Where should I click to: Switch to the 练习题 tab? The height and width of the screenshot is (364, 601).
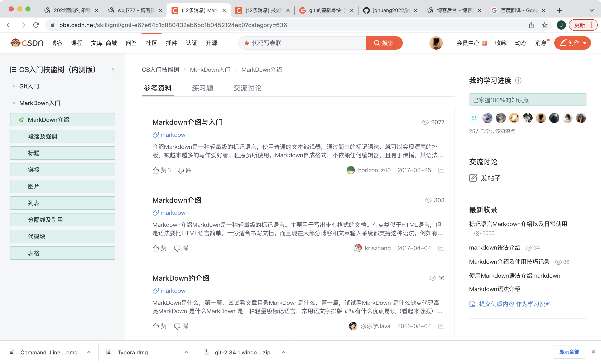coord(202,88)
